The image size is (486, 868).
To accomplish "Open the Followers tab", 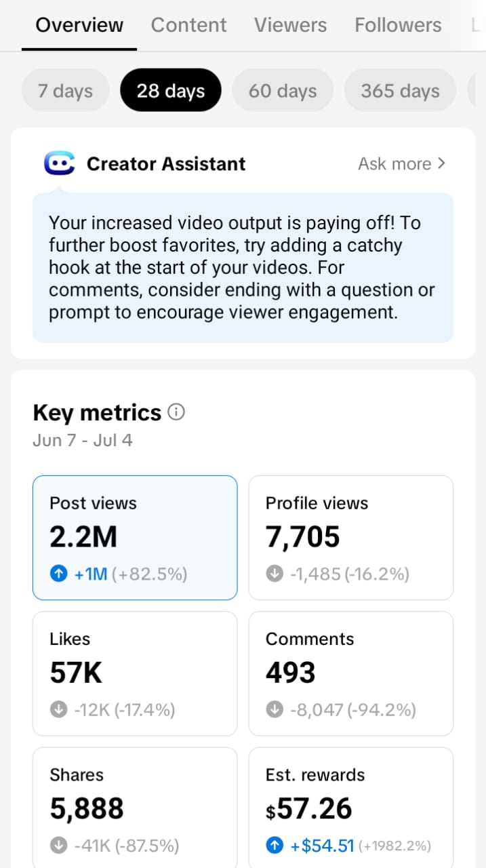I will pos(398,25).
